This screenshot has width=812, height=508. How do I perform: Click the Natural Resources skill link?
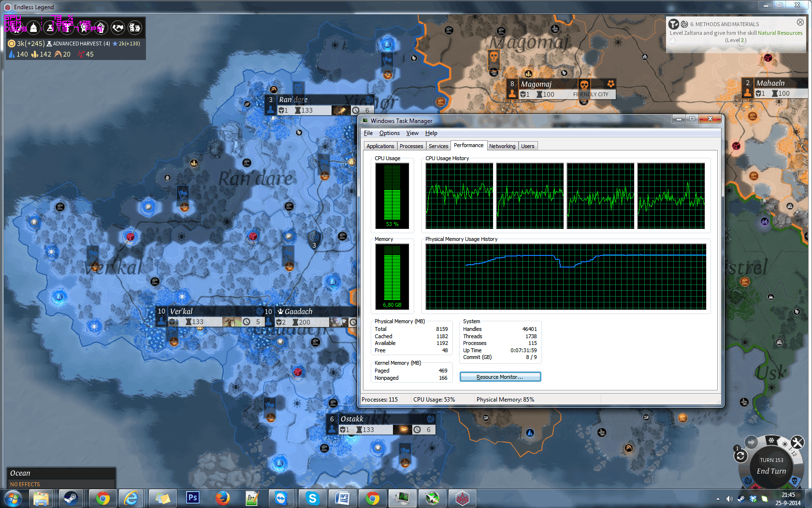click(780, 33)
